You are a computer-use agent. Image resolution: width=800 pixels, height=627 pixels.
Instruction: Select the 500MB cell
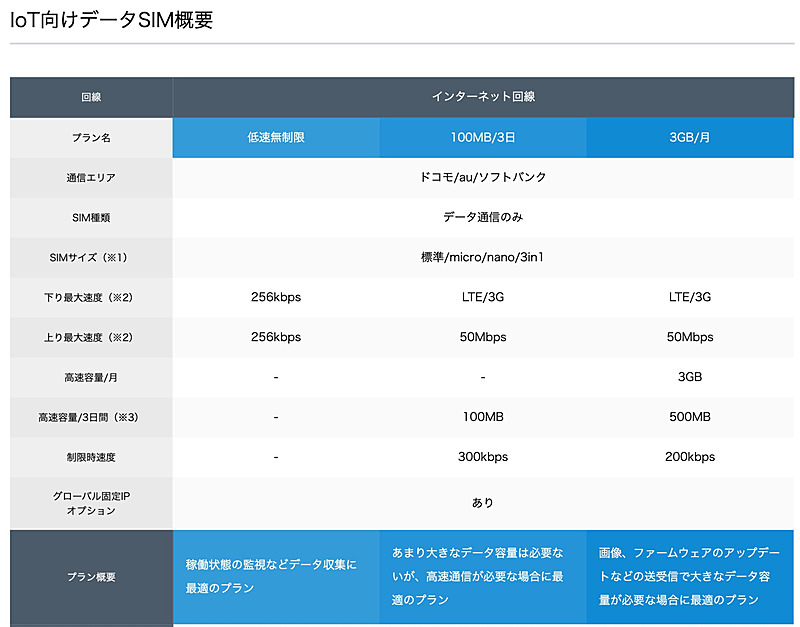coord(690,417)
